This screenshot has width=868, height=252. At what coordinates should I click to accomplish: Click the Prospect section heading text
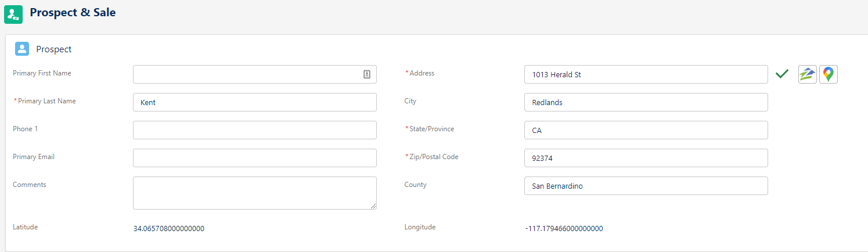click(x=54, y=49)
